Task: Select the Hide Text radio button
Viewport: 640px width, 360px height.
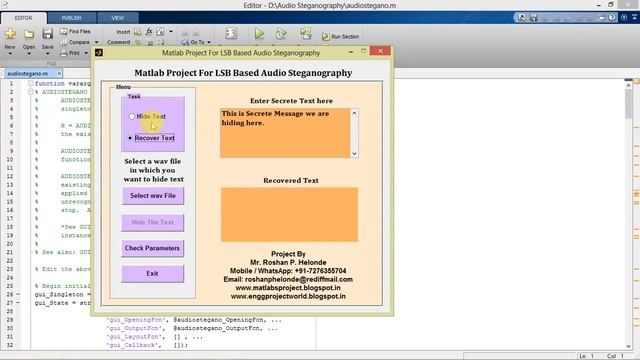Action: point(132,116)
